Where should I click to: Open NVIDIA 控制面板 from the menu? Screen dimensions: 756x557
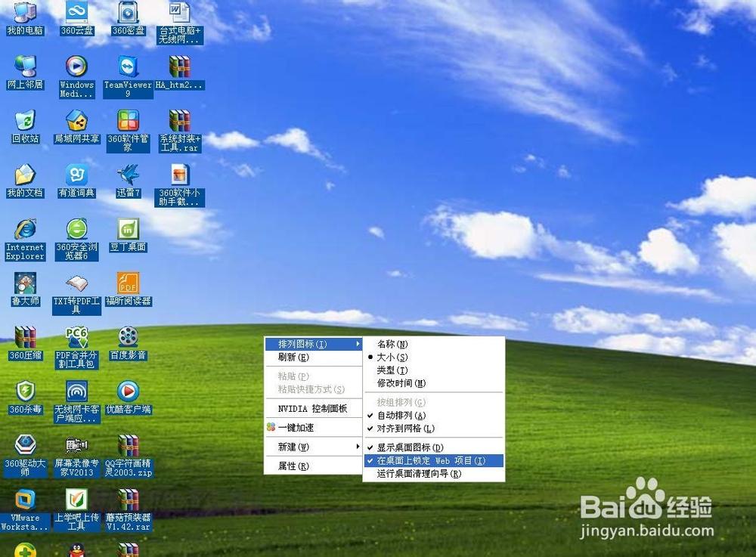click(x=313, y=409)
